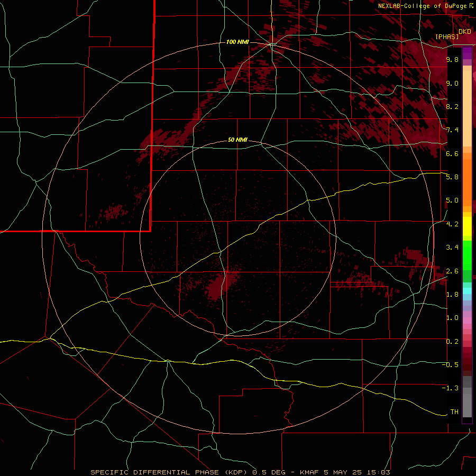Click the 15:03 timestamp in the caption
Screen dimensions: 476x476
(x=380, y=472)
